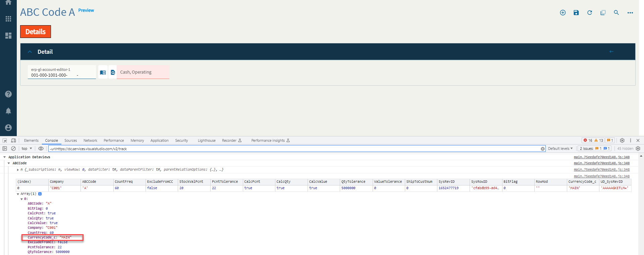Click the erp-gl-account-editor-1 input field
This screenshot has width=644, height=255.
[62, 72]
